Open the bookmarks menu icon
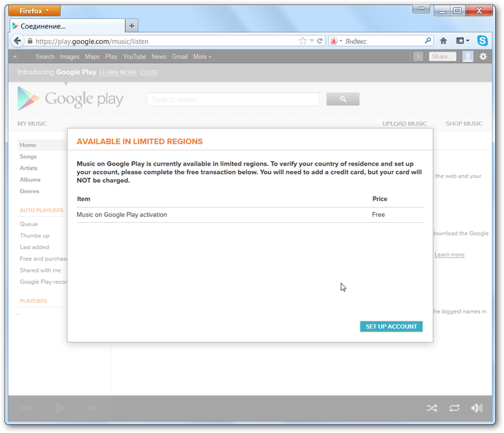The image size is (504, 433). point(462,41)
